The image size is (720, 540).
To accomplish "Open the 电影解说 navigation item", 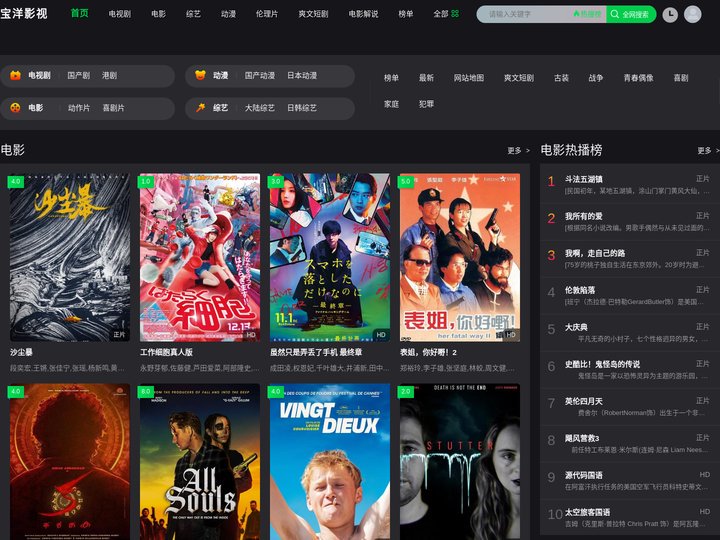I will click(363, 14).
